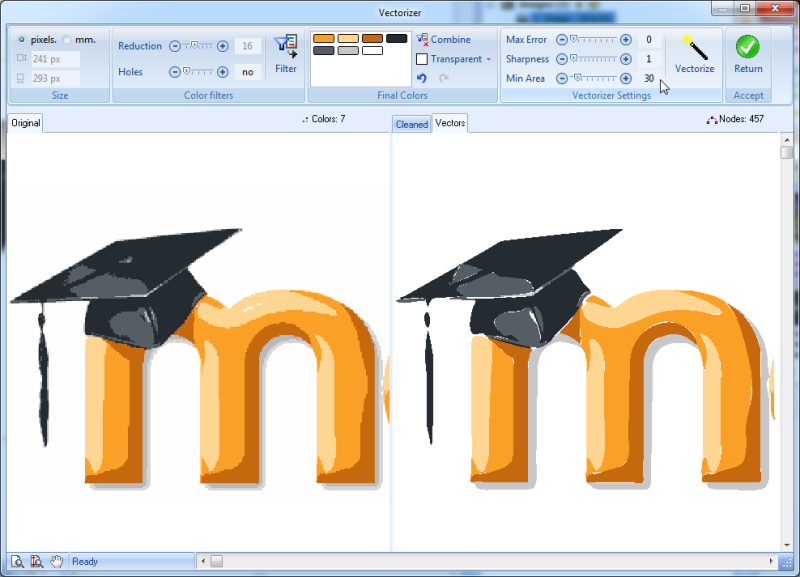Check the Transparent checkbox
Image resolution: width=800 pixels, height=577 pixels.
click(x=420, y=58)
